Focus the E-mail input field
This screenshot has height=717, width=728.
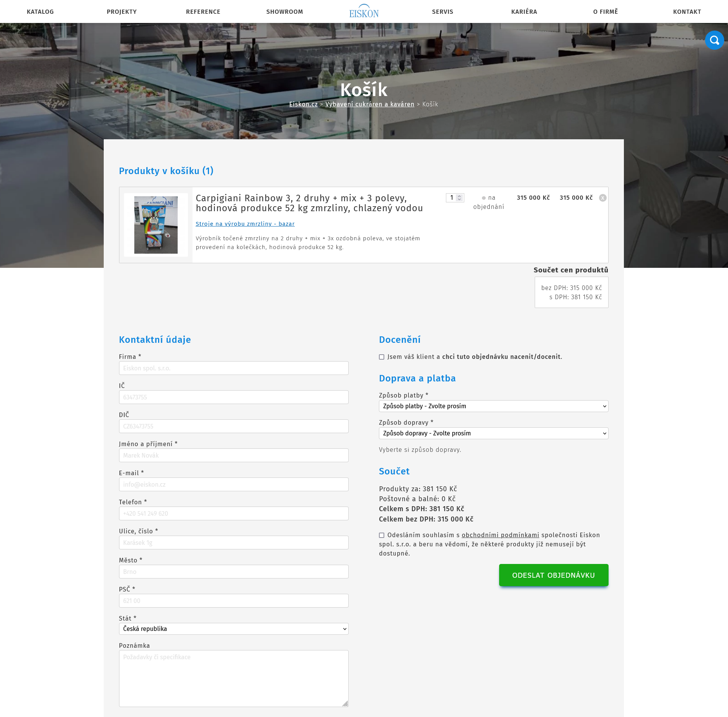coord(233,484)
